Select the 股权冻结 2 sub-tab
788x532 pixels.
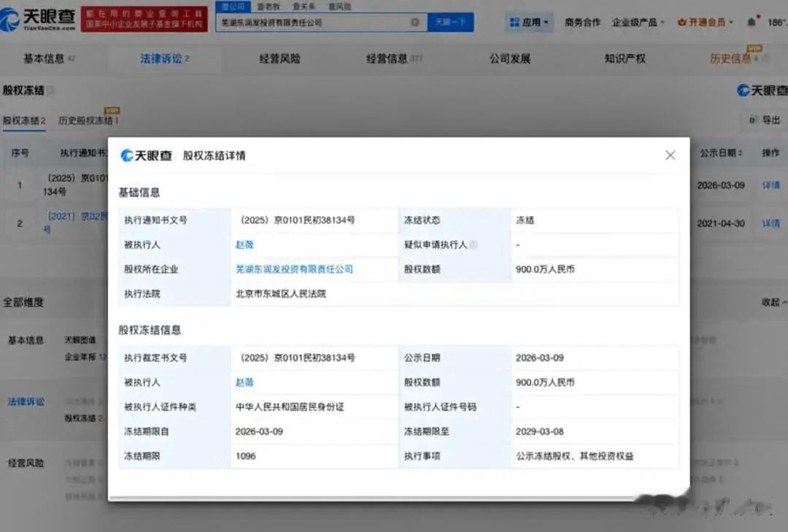tap(24, 120)
